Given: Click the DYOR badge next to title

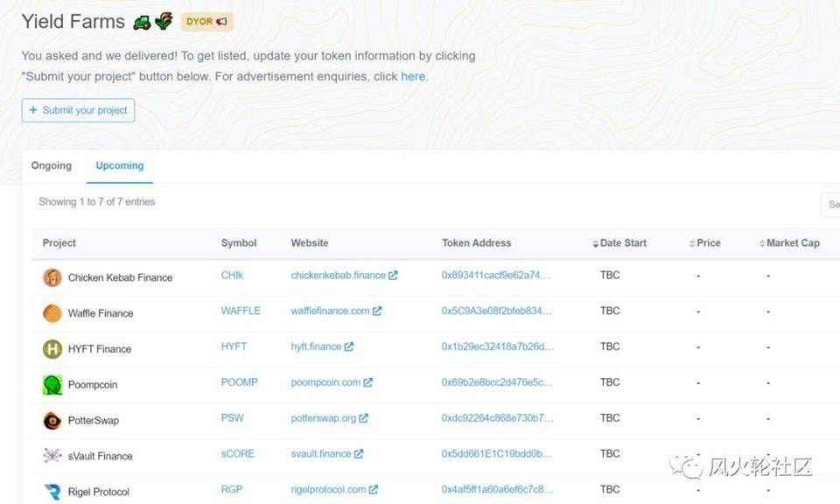Looking at the screenshot, I should click(x=206, y=22).
